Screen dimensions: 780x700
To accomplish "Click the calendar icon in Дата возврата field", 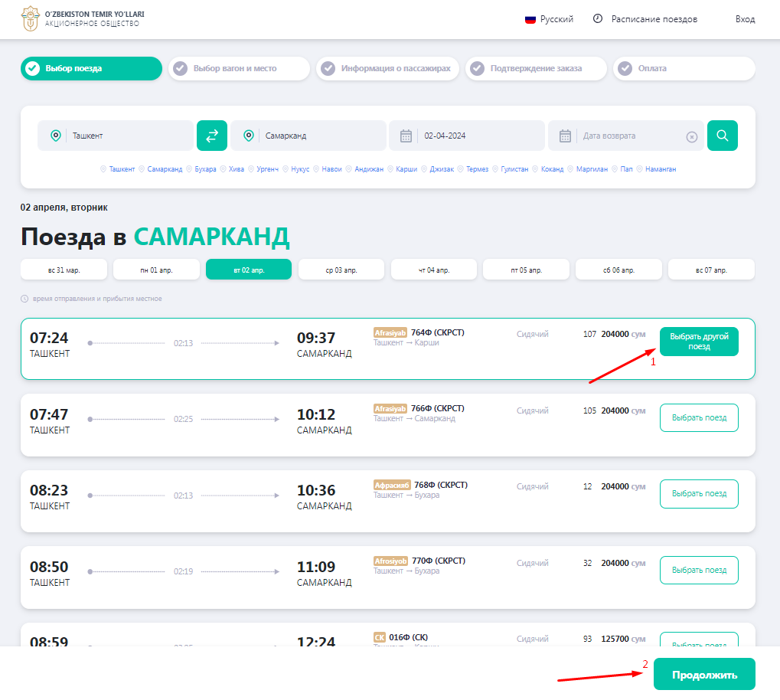I will pyautogui.click(x=566, y=136).
